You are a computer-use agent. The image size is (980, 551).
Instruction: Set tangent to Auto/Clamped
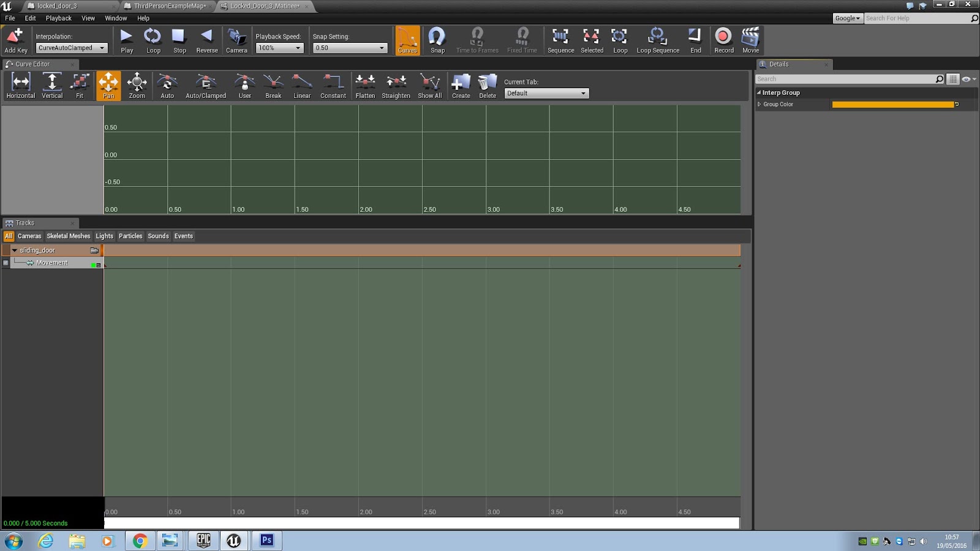(x=206, y=86)
